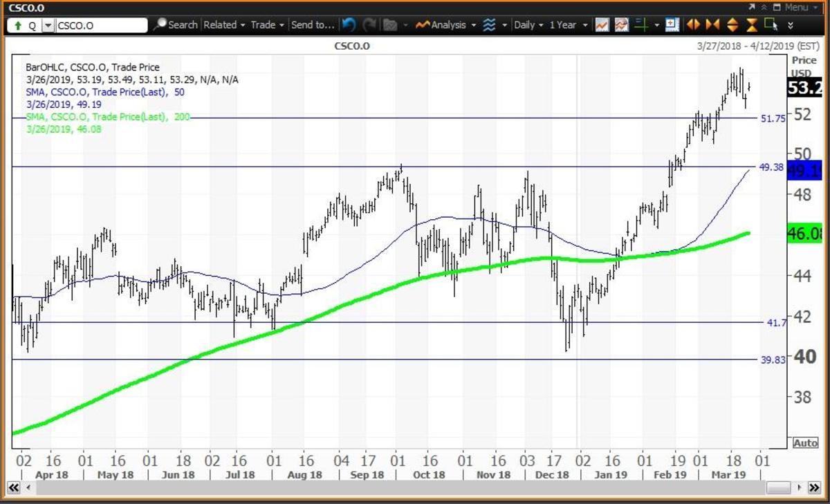This screenshot has height=504, width=830.
Task: Click the zoom-in plus icon
Action: [x=672, y=25]
